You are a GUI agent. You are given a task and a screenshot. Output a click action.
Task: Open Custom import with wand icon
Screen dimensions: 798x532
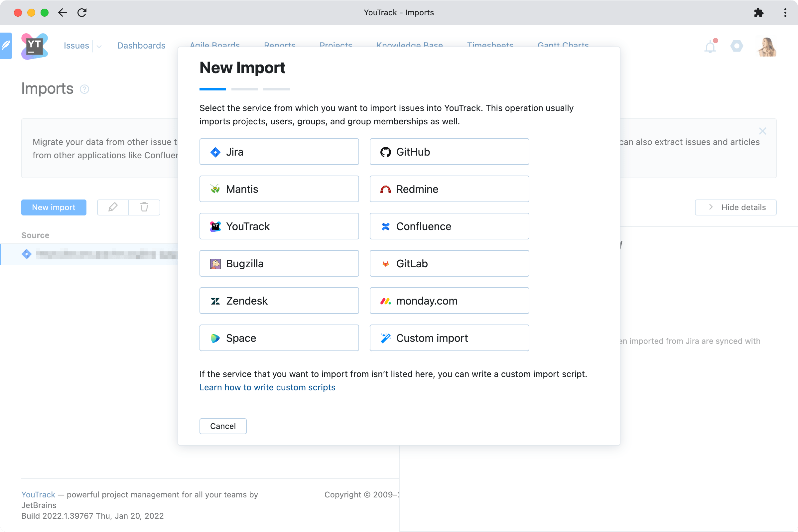pos(449,338)
